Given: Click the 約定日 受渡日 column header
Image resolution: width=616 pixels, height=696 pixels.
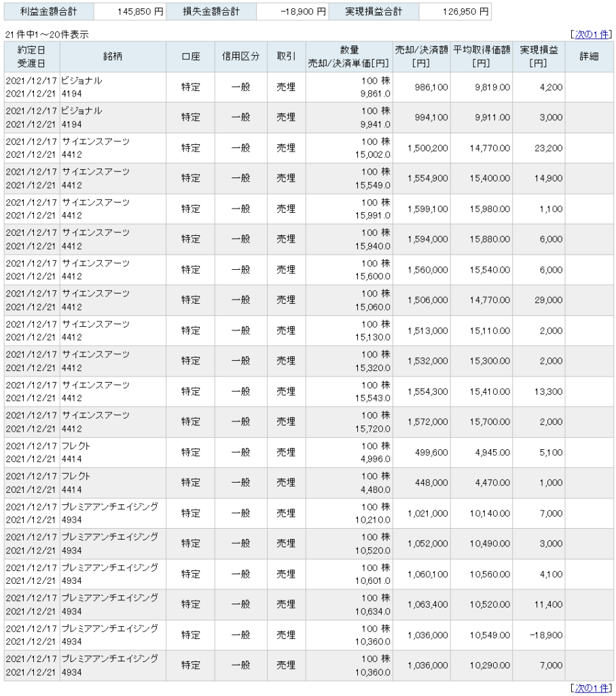Looking at the screenshot, I should coord(31,57).
